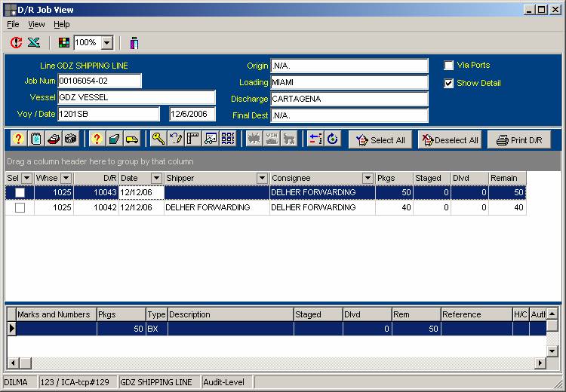566x392 pixels.
Task: Click the Print D/R button
Action: 519,140
